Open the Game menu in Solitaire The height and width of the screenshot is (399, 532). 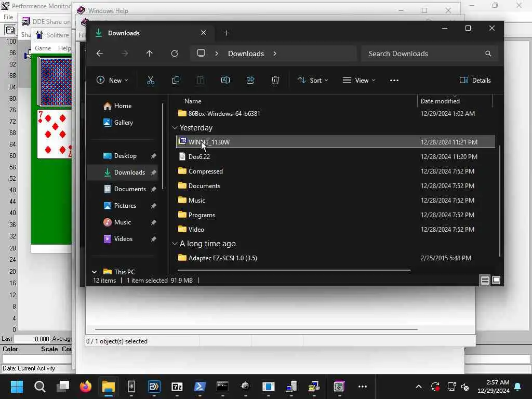click(43, 48)
